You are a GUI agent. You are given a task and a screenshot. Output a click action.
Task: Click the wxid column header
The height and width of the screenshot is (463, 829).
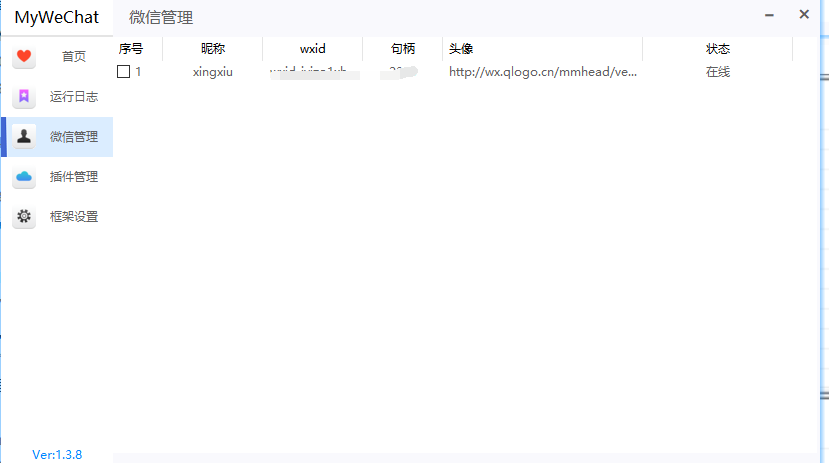(312, 49)
